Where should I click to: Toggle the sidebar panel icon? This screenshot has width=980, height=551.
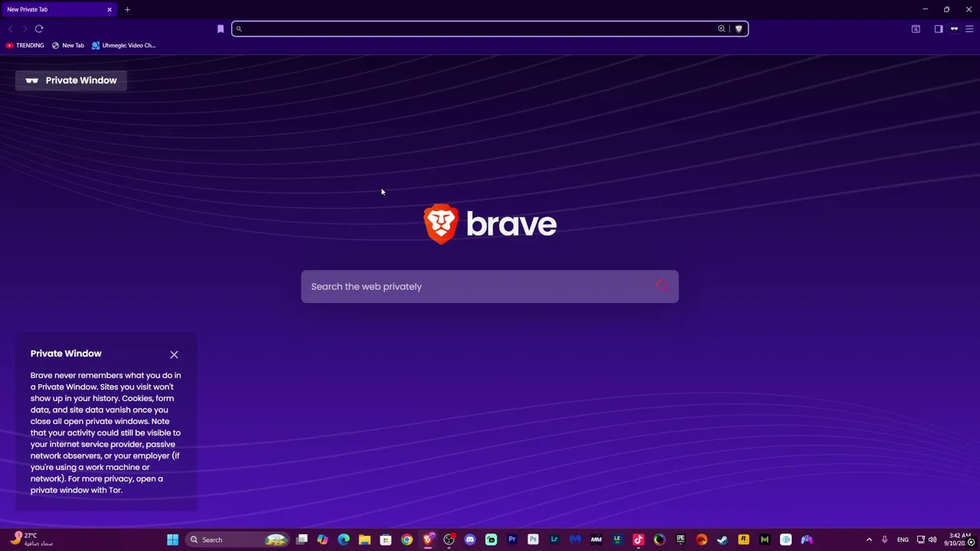click(939, 29)
